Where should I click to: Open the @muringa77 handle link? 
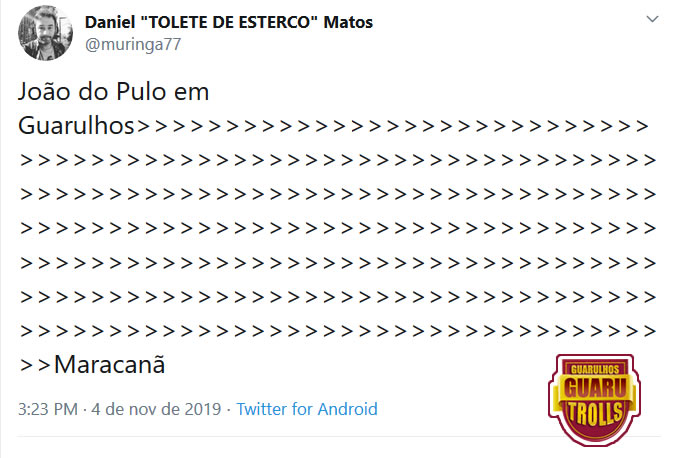tap(133, 45)
